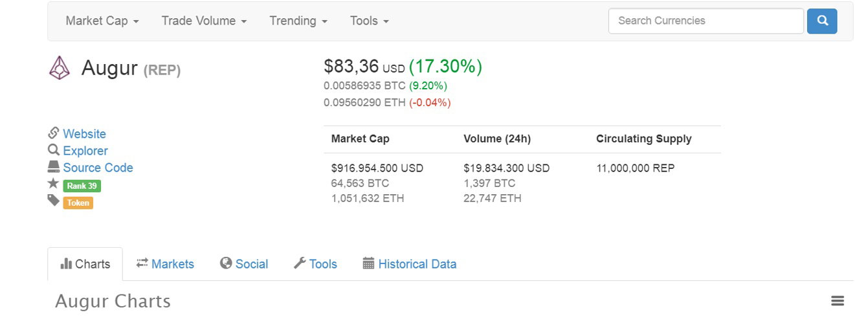Click the star icon beside Rank 39
The image size is (868, 321).
pyautogui.click(x=54, y=184)
